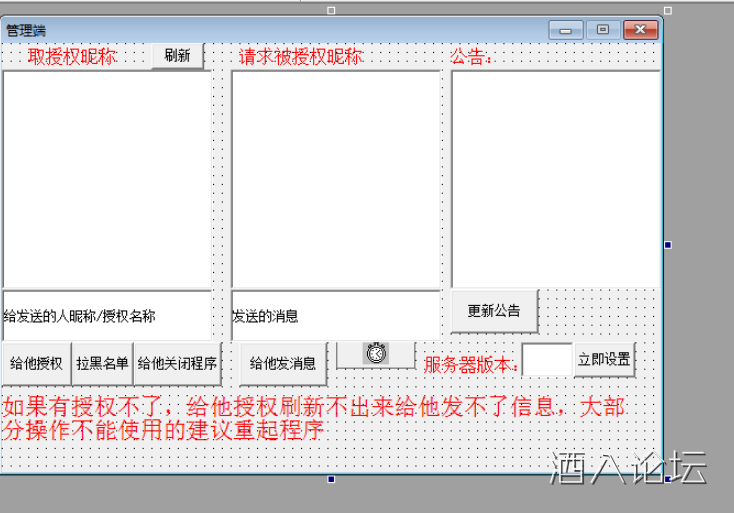Minimize the 管理端 form window
The height and width of the screenshot is (513, 734).
[565, 30]
